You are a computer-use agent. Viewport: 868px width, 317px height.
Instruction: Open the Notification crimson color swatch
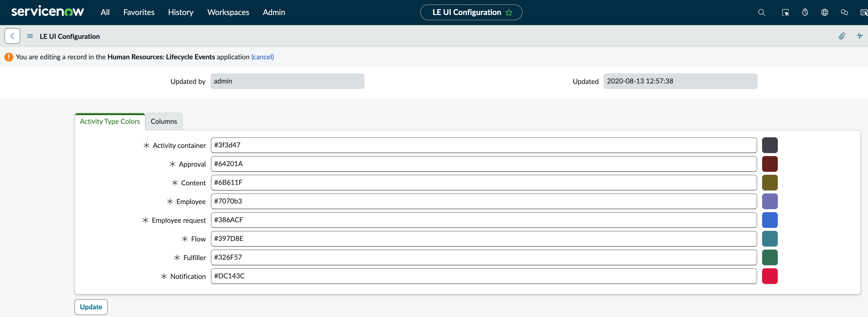[x=770, y=276]
